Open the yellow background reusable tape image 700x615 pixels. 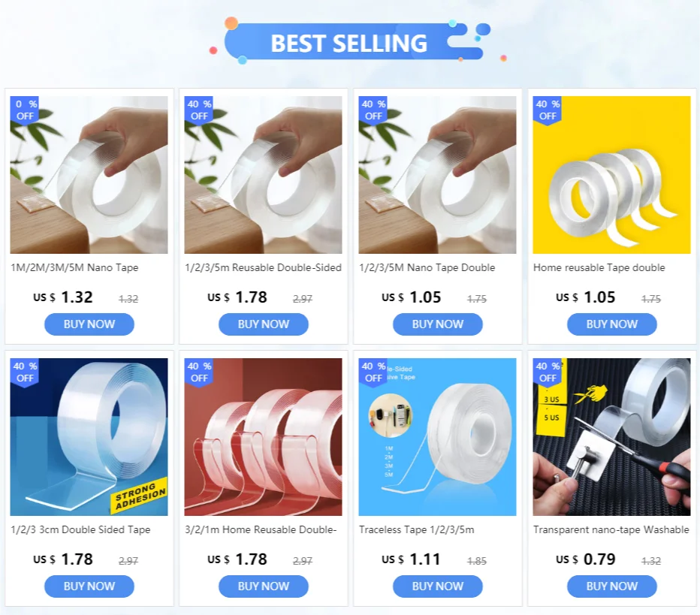[611, 175]
